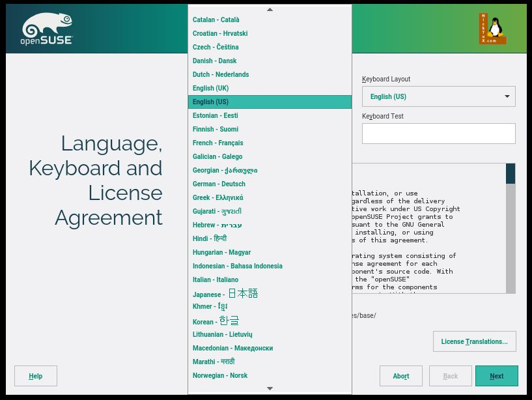Open License Translations dialog

coord(474,341)
